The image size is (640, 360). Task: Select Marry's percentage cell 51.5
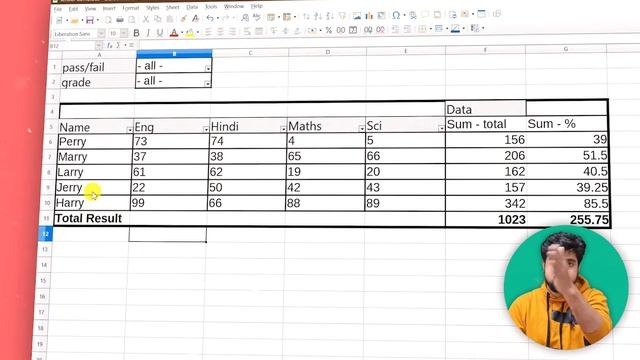567,156
